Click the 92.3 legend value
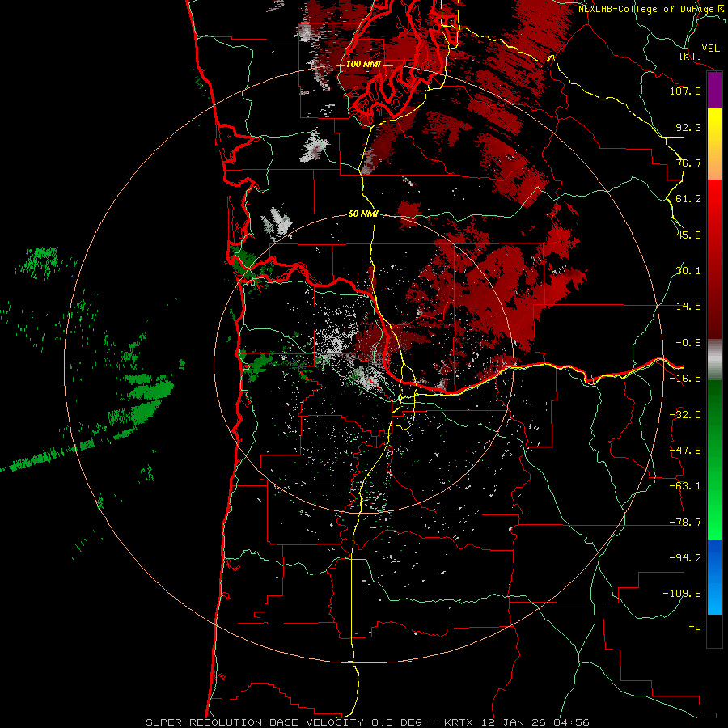 (688, 127)
